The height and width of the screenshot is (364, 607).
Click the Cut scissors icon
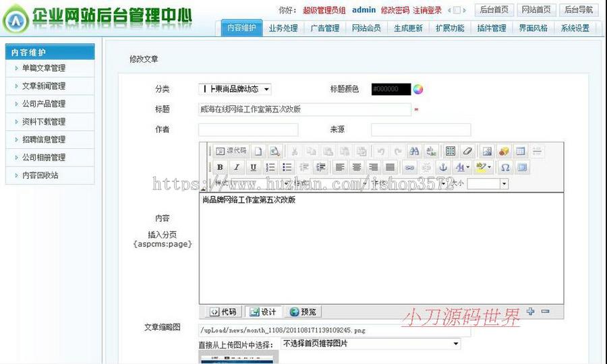295,151
